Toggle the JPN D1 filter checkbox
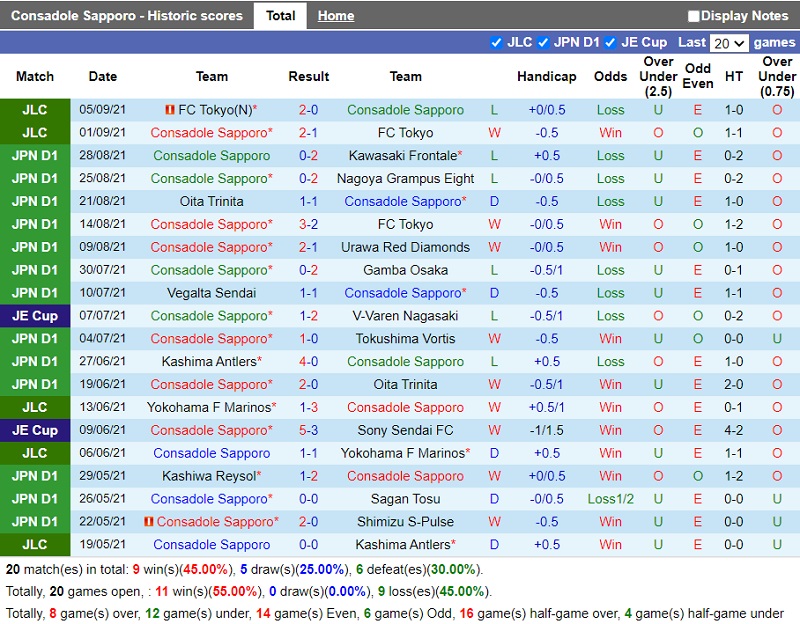 coord(544,43)
